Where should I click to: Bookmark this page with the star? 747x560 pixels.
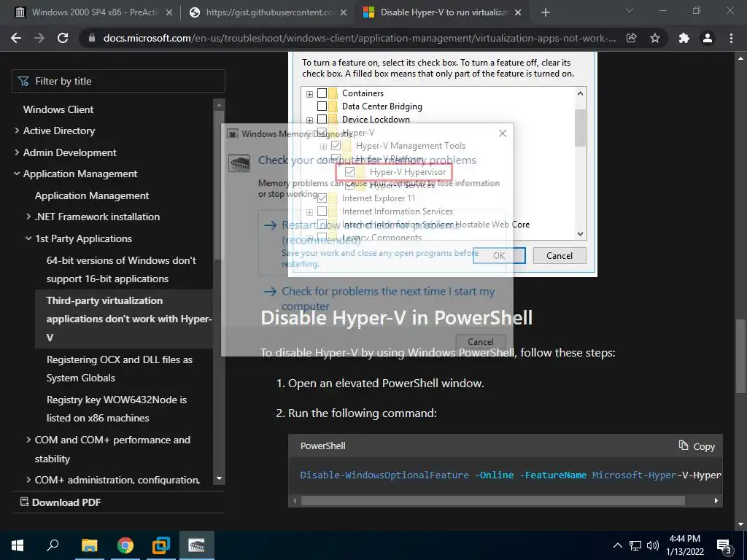tap(655, 38)
